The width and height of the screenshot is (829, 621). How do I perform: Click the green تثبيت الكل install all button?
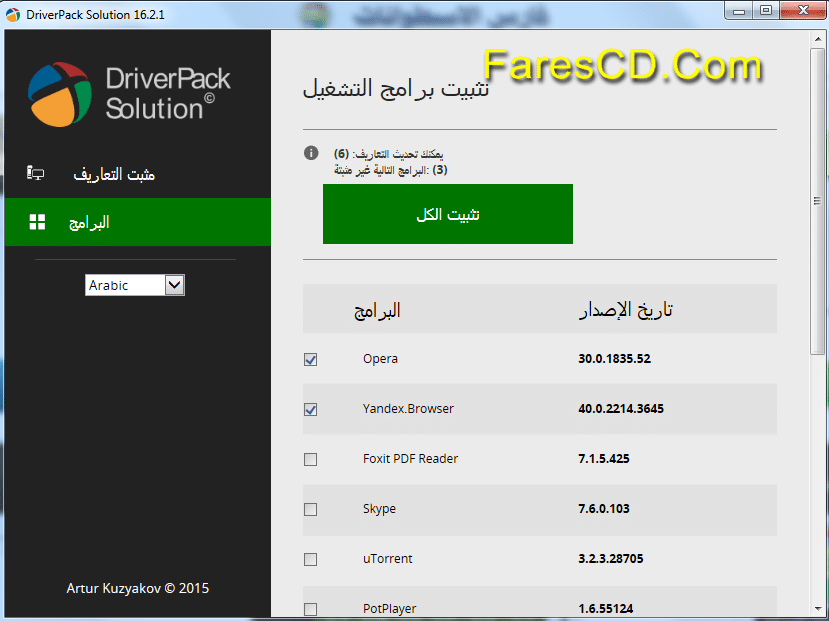448,214
